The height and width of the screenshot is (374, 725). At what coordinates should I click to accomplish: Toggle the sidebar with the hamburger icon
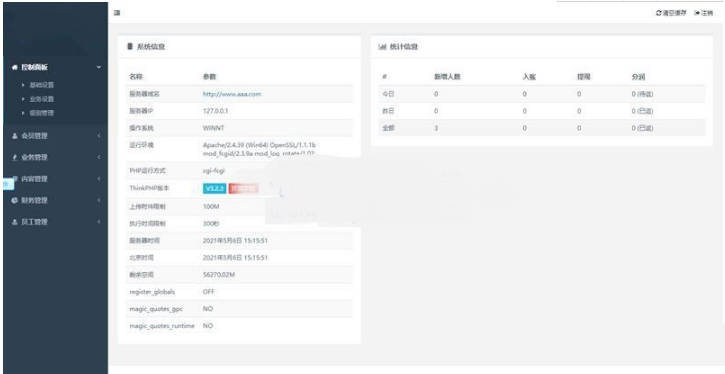pyautogui.click(x=117, y=13)
